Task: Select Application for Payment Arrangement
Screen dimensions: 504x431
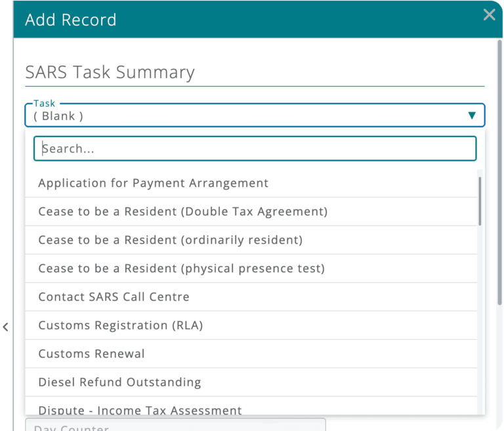Action: coord(153,183)
